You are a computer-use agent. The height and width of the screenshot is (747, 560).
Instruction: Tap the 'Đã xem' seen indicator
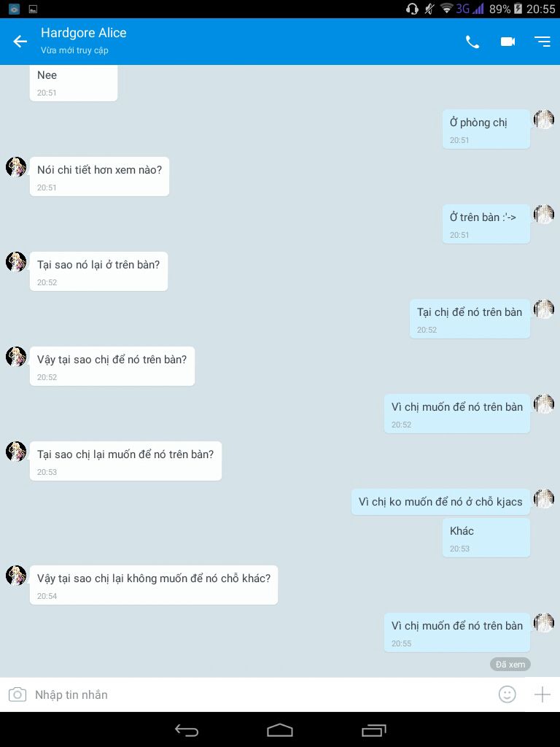pyautogui.click(x=510, y=664)
